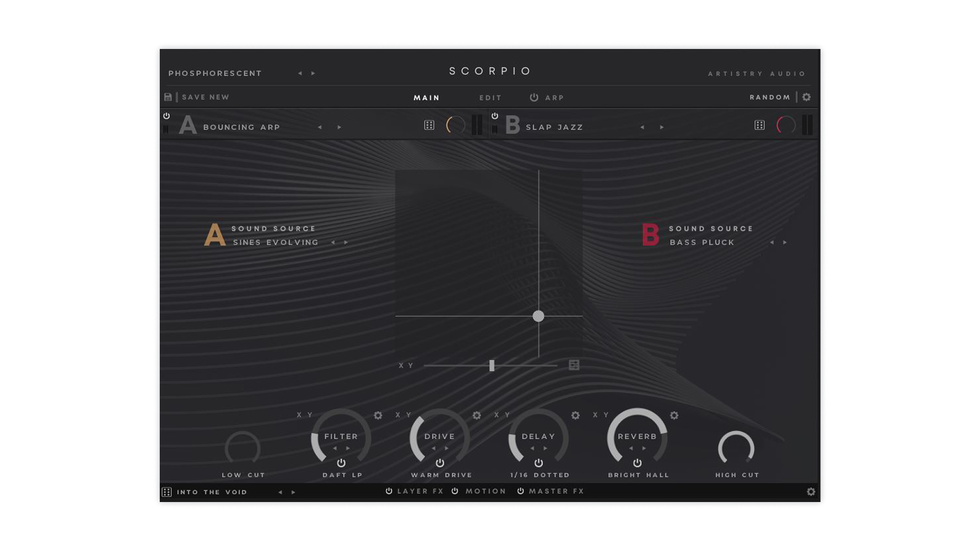Switch to the MAIN tab

426,97
